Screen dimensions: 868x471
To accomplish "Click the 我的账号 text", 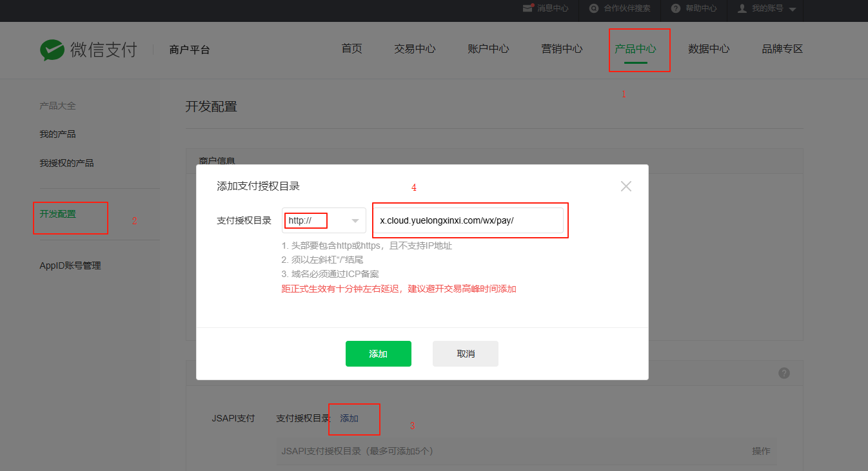I will coord(767,8).
